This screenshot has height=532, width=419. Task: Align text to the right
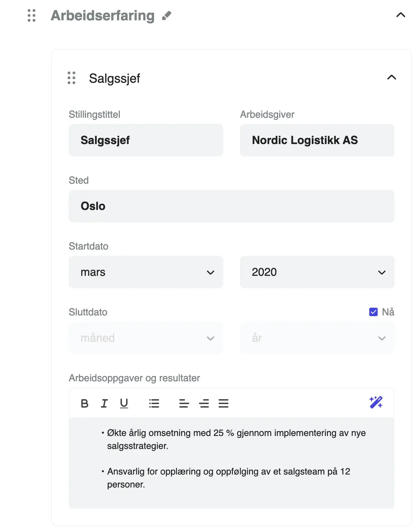pyautogui.click(x=224, y=403)
